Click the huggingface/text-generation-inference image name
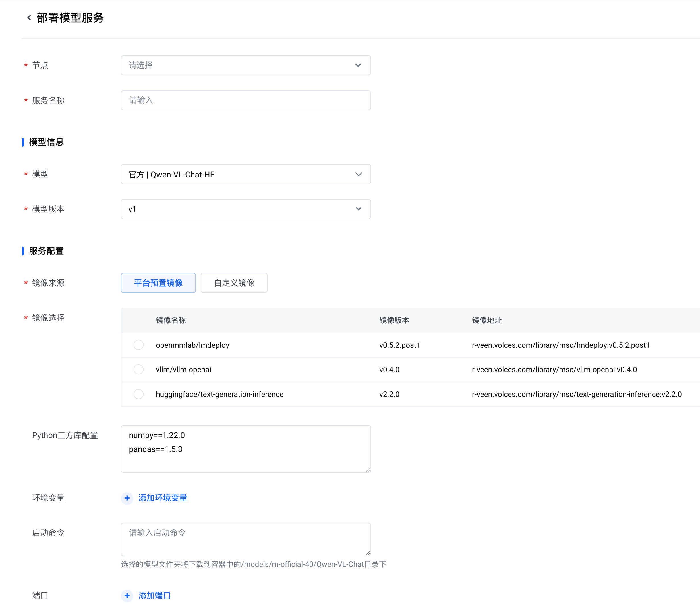This screenshot has height=614, width=700. [x=219, y=395]
